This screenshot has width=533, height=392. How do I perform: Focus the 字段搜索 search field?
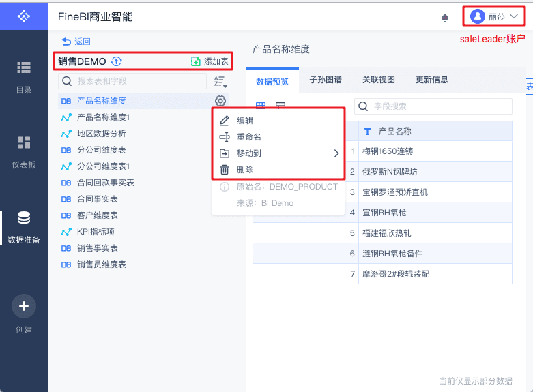pyautogui.click(x=433, y=106)
